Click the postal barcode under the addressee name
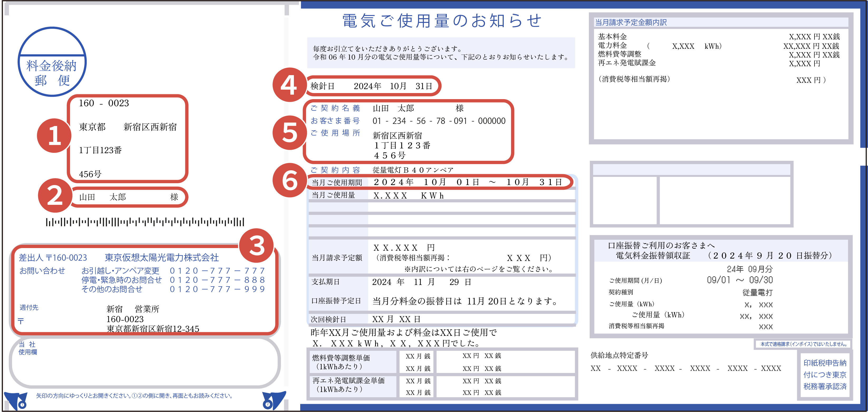 click(145, 222)
